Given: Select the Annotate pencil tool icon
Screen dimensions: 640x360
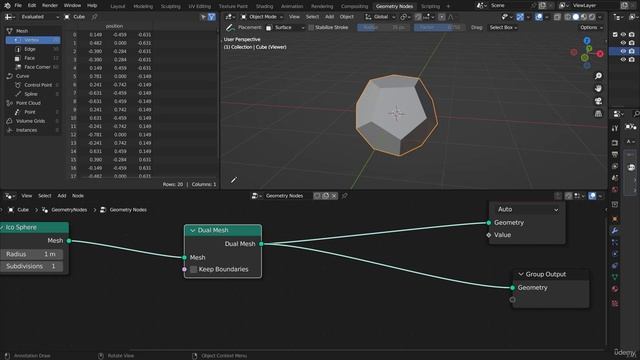Looking at the screenshot, I should pos(231,28).
